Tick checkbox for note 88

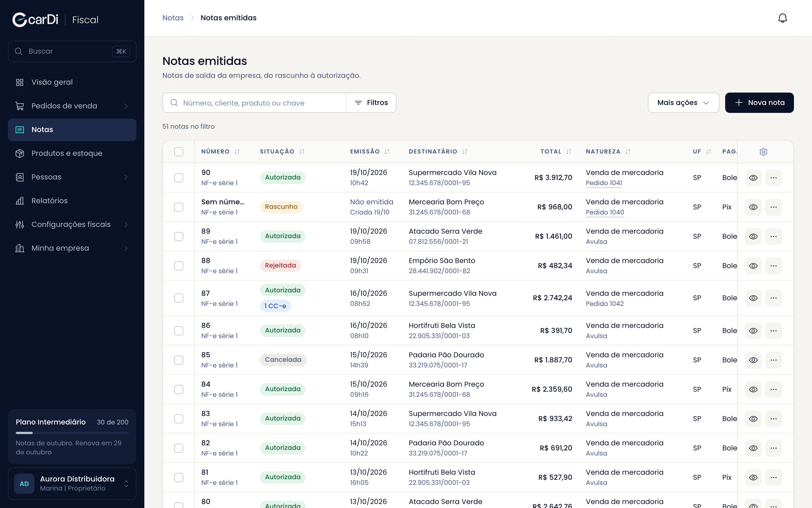point(179,266)
